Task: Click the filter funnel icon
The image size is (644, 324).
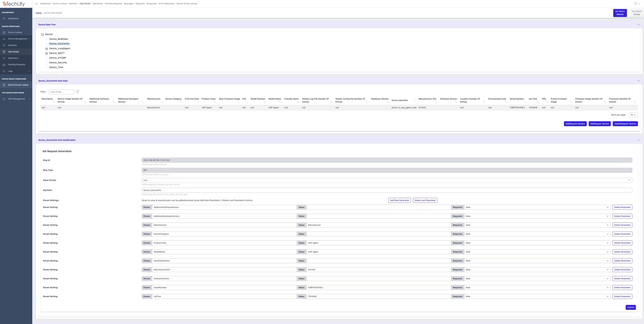Action: (77, 92)
